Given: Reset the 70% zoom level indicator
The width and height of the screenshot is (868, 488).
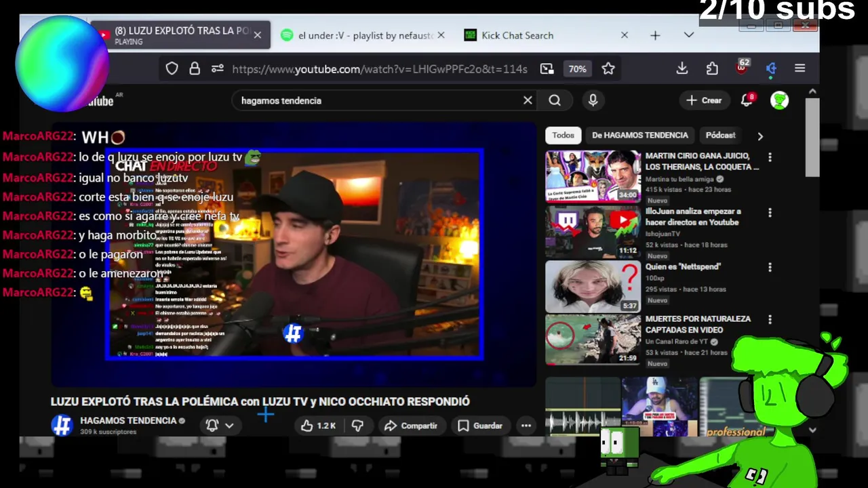Looking at the screenshot, I should [577, 69].
